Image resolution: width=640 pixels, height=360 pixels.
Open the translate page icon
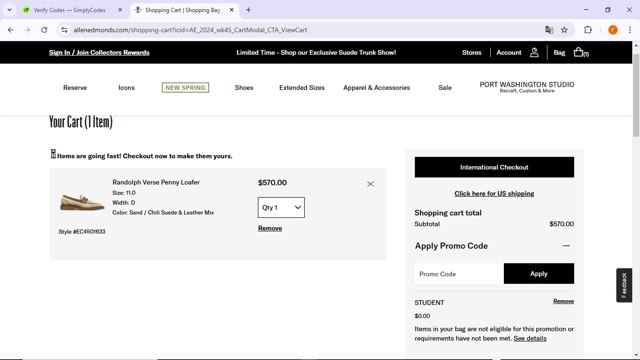click(549, 30)
